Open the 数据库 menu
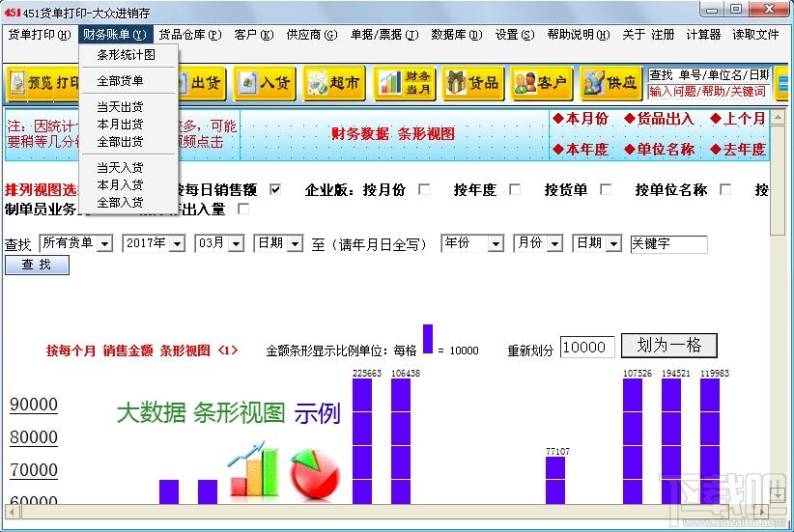 pyautogui.click(x=456, y=35)
